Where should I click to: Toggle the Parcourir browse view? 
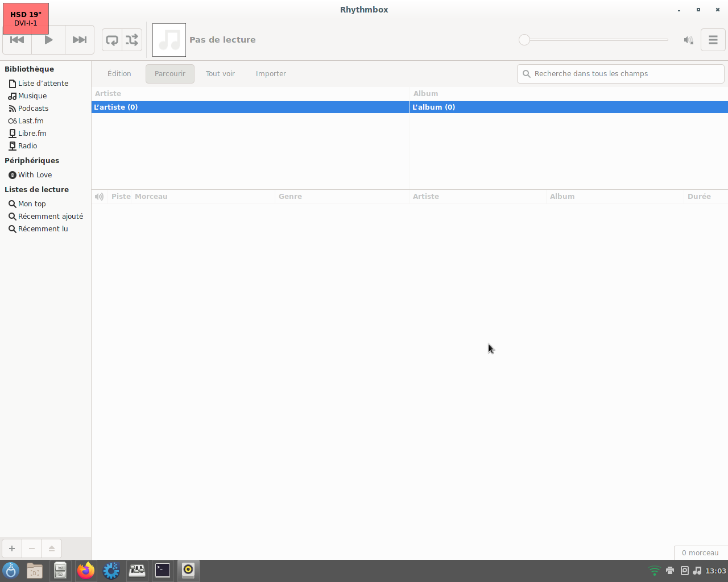point(170,74)
